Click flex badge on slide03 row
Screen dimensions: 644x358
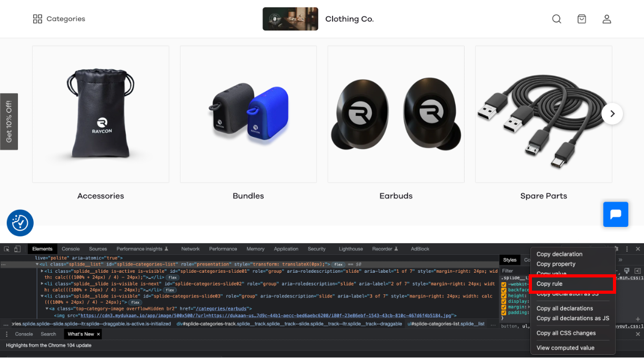135,303
